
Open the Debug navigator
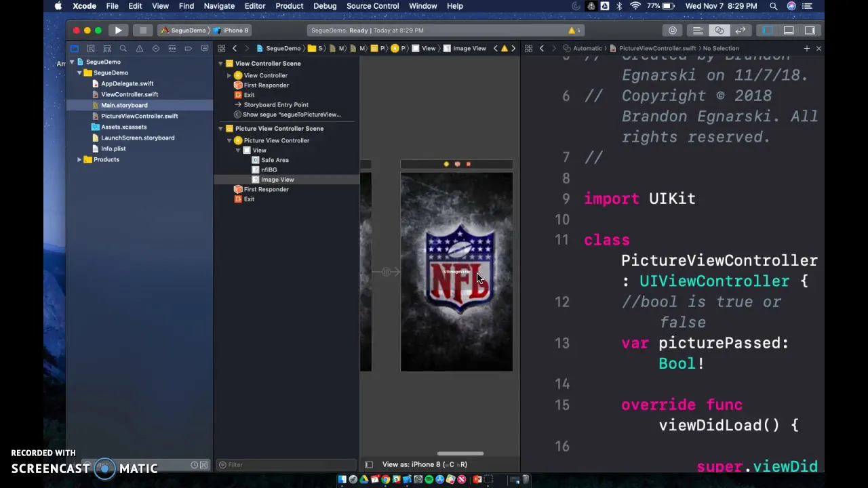click(x=172, y=49)
